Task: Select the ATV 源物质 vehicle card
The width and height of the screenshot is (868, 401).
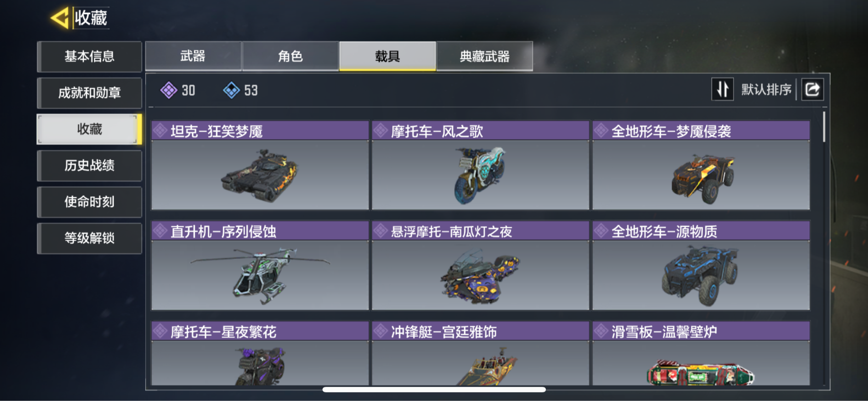Action: 701,266
